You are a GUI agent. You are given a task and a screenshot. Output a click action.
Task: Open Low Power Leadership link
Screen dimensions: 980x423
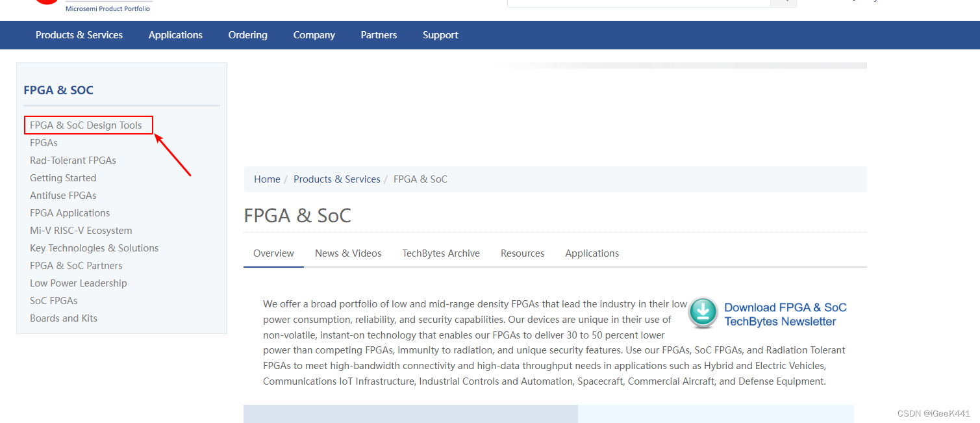pos(79,283)
